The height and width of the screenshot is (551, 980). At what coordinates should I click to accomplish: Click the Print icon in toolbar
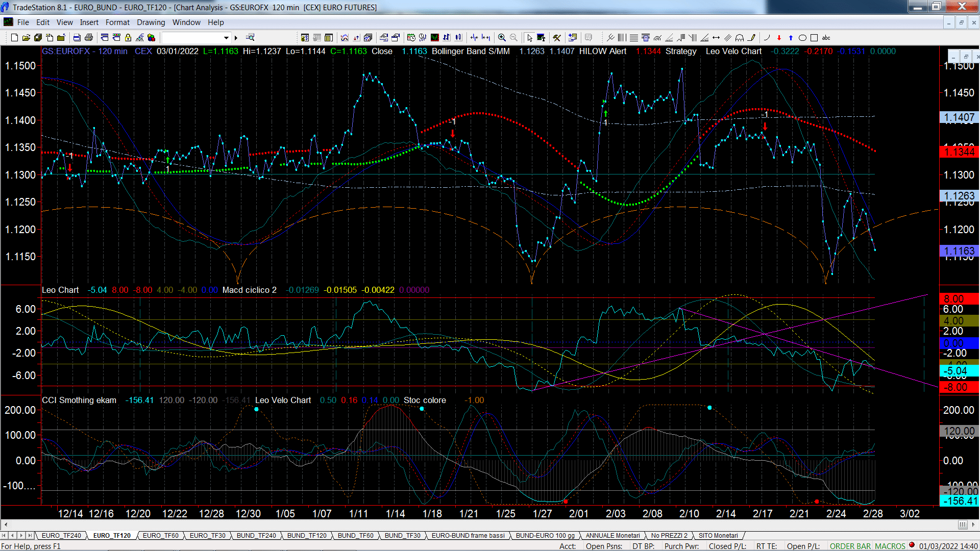[89, 38]
